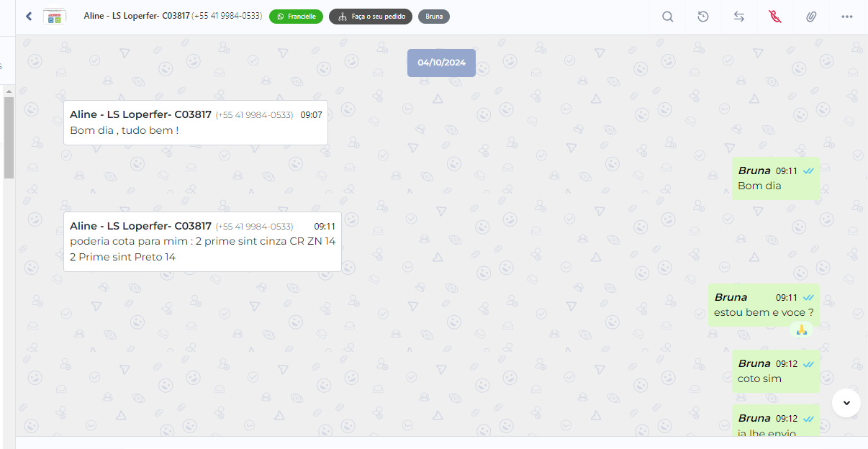Click the left panel scrollbar thumb

coord(9,137)
